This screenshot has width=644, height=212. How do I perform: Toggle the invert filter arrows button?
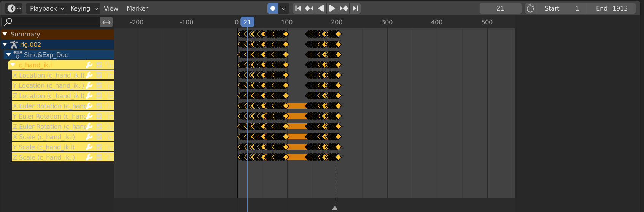point(107,22)
